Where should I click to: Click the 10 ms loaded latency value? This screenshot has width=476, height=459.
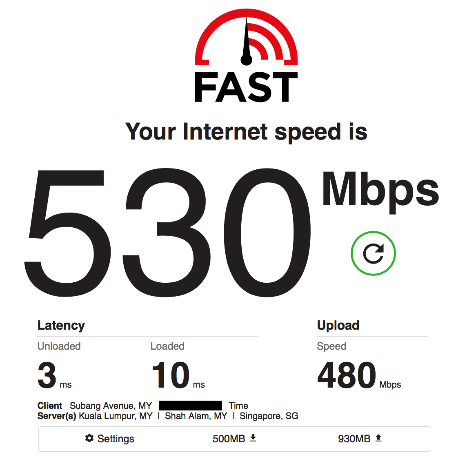pos(178,375)
